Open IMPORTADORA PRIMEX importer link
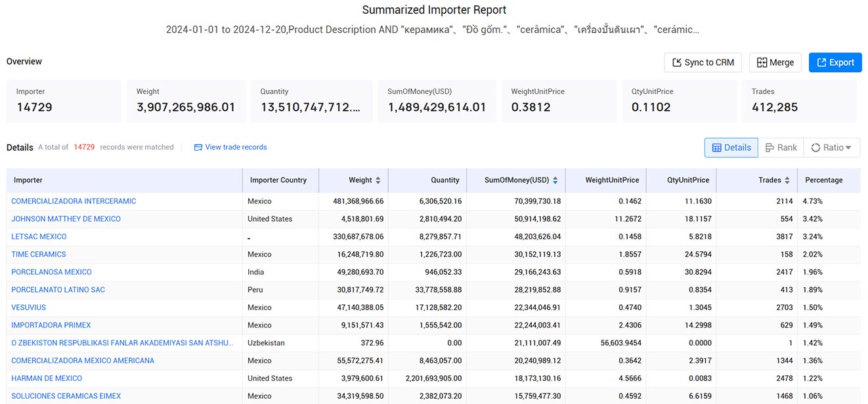Viewport: 868px width, 404px height. pos(51,325)
